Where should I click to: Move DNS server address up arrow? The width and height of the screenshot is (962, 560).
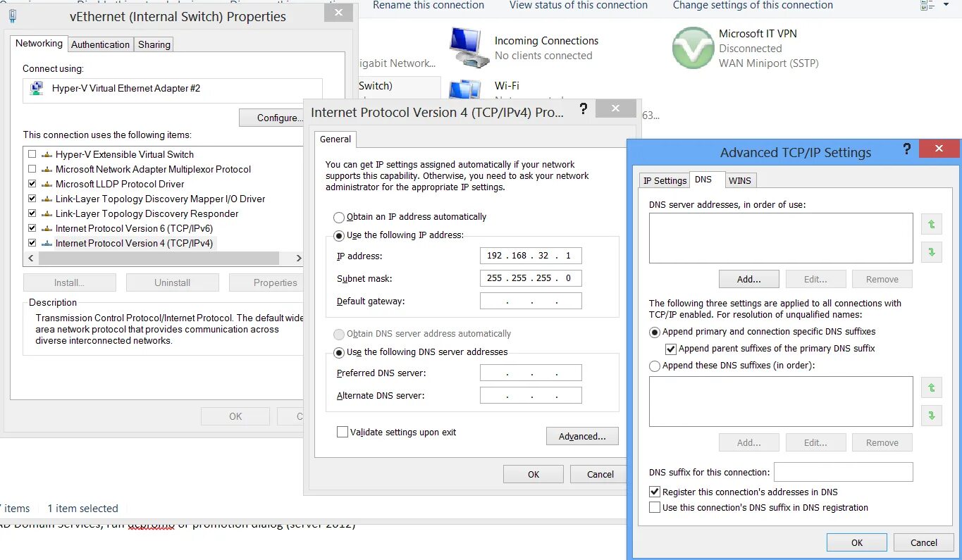pos(932,224)
